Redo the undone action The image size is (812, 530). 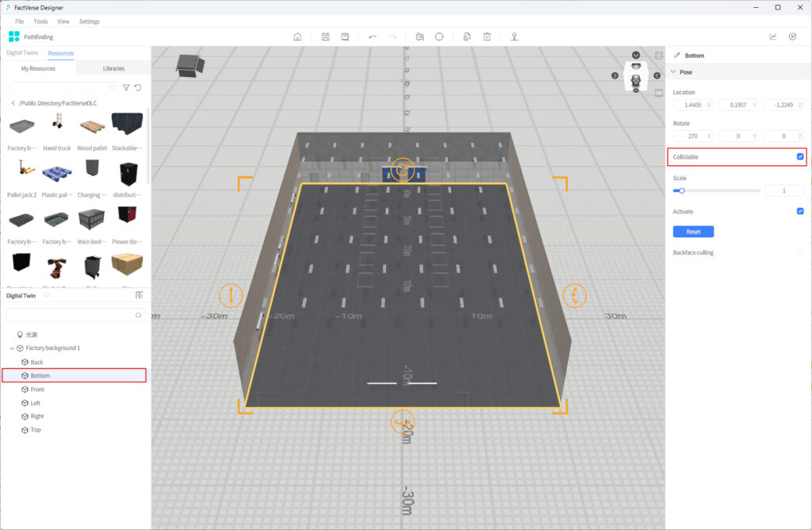[392, 36]
